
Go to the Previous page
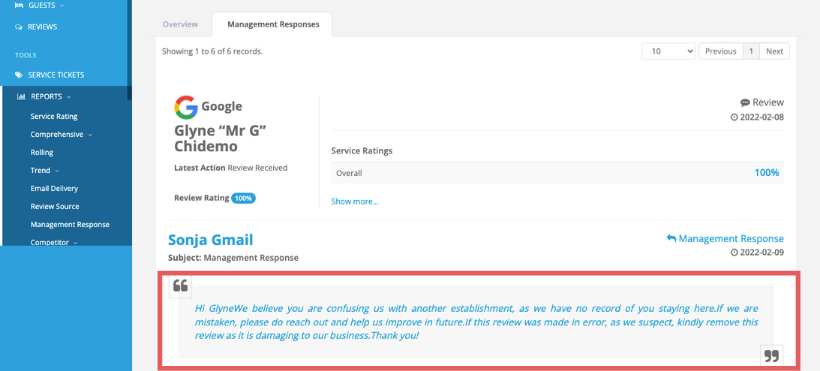pyautogui.click(x=721, y=51)
